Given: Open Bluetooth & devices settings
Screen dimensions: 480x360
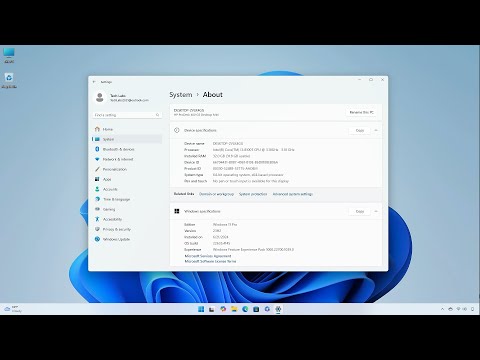Looking at the screenshot, I should coord(127,149).
